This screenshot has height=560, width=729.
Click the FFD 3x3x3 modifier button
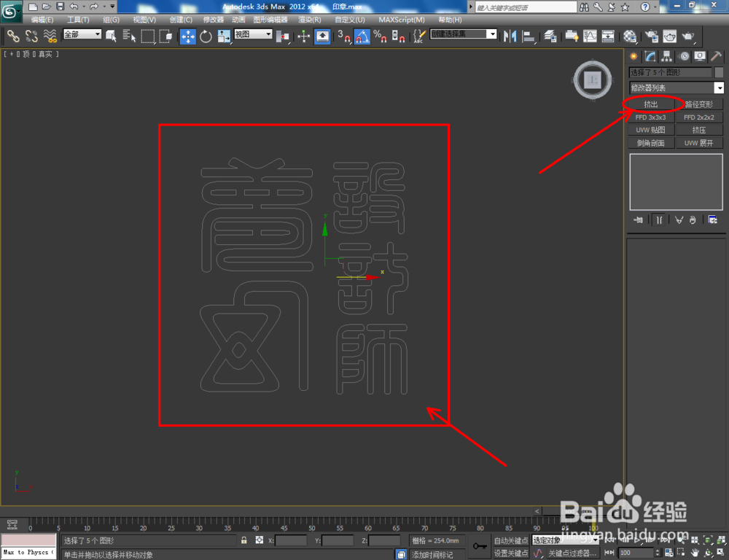[651, 117]
